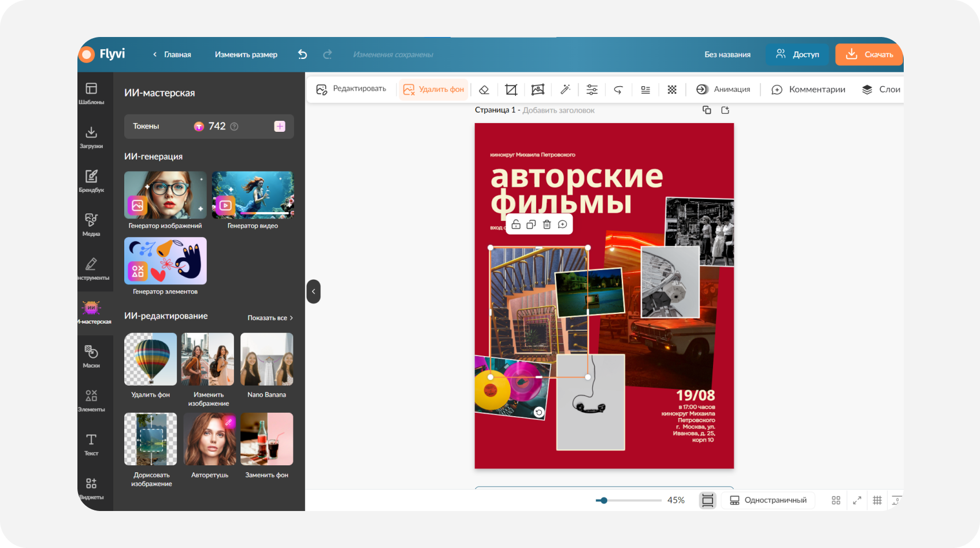Click the zoom slider handle
The image size is (980, 548).
click(603, 501)
